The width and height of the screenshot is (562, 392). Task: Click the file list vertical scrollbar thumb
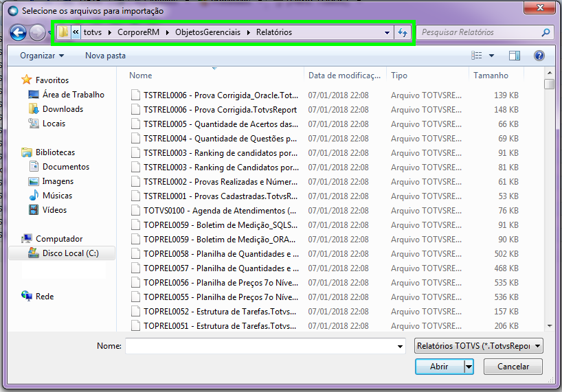click(549, 84)
